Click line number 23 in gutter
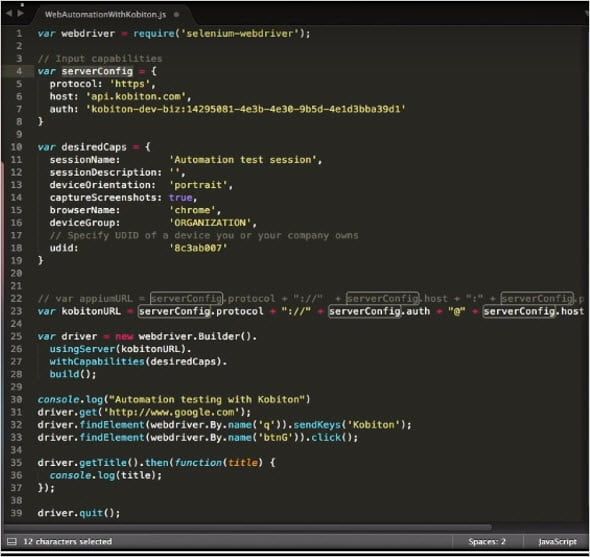Image resolution: width=590 pixels, height=557 pixels. tap(16, 311)
